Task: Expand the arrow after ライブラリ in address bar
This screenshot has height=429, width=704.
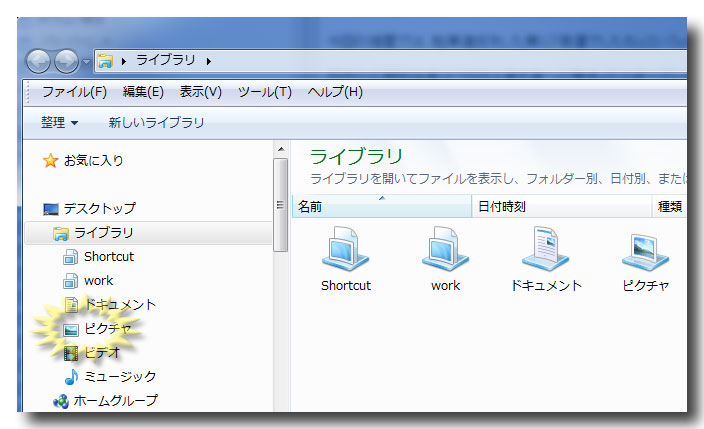Action: click(208, 62)
